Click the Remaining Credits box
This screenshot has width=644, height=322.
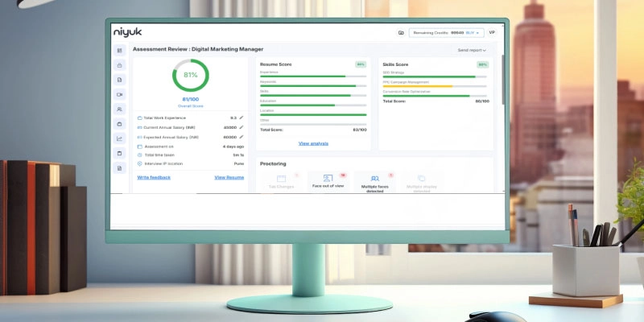(x=447, y=32)
